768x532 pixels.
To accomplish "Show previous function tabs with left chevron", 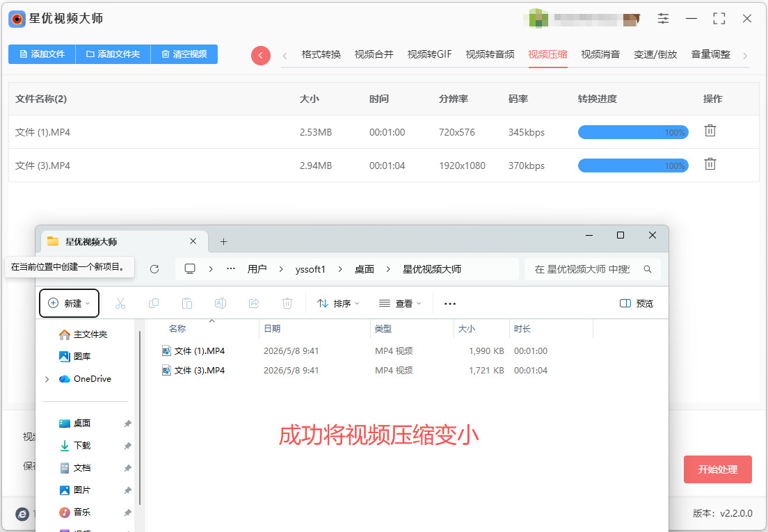I will click(x=285, y=56).
